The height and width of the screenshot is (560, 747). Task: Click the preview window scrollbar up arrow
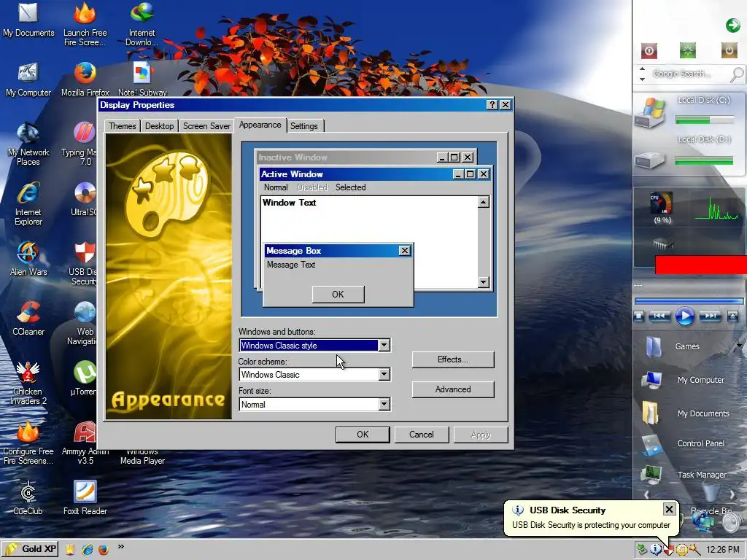click(x=483, y=203)
